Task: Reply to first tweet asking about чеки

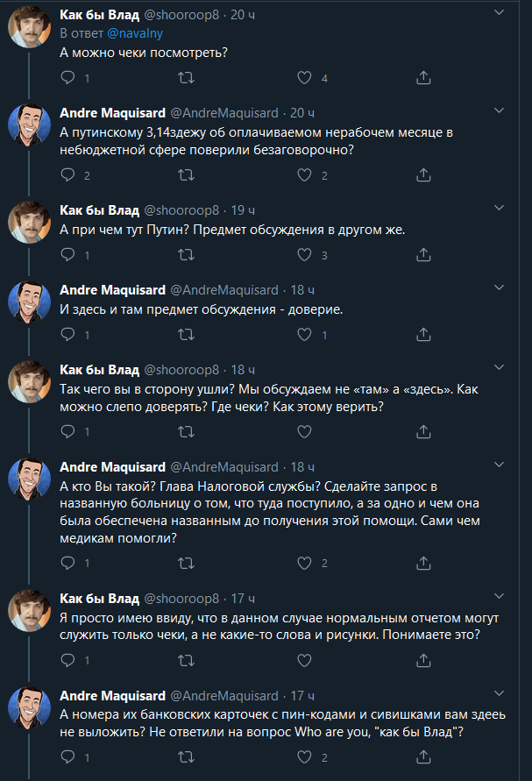Action: [69, 78]
